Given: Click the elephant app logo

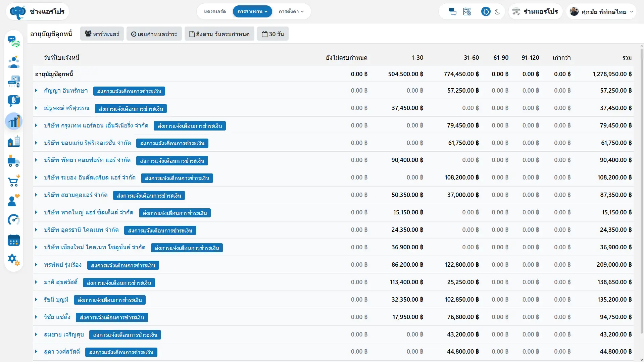Looking at the screenshot, I should [18, 12].
